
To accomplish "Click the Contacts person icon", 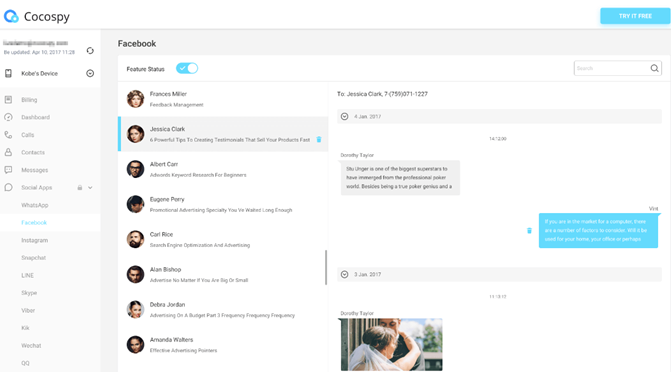I will coord(8,152).
